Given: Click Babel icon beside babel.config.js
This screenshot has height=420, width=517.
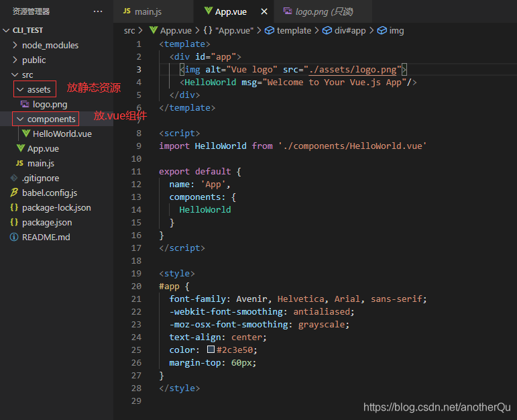Looking at the screenshot, I should pyautogui.click(x=14, y=193).
